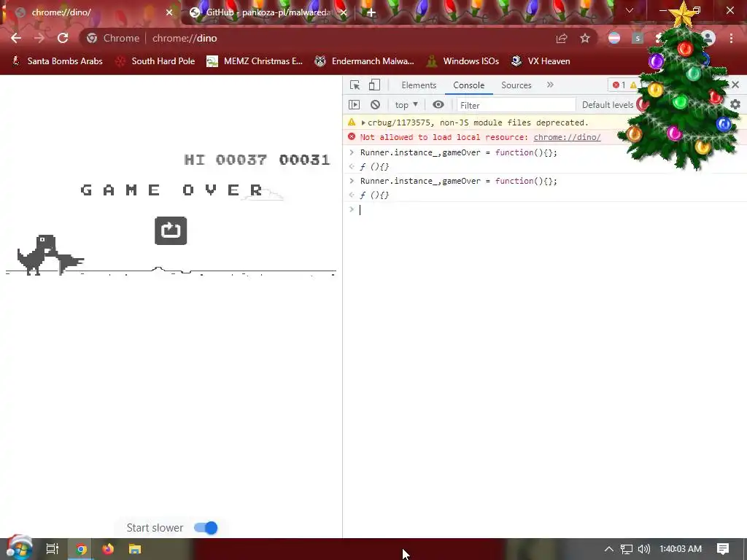Image resolution: width=747 pixels, height=560 pixels.
Task: Switch to DevTools Elements tab
Action: click(x=419, y=85)
